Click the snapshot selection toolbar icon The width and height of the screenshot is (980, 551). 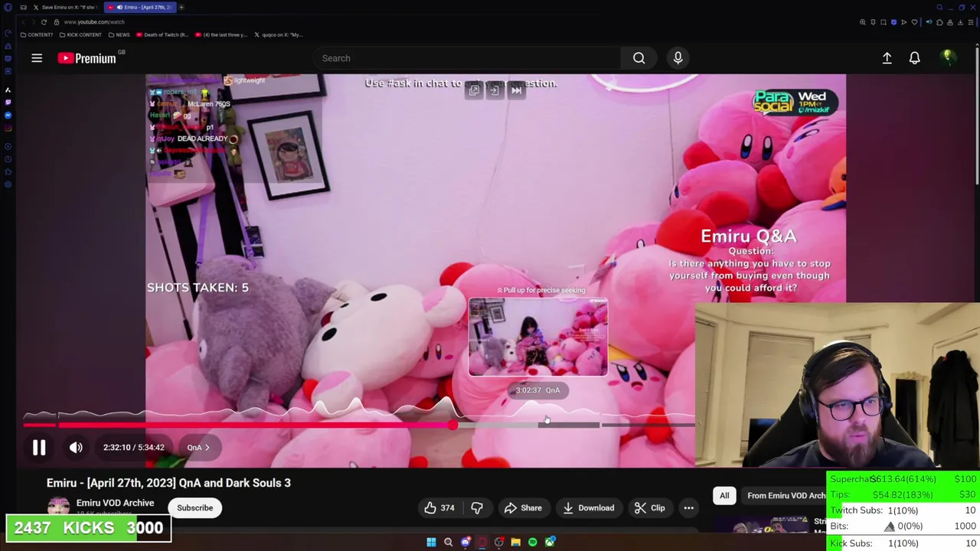(x=884, y=22)
